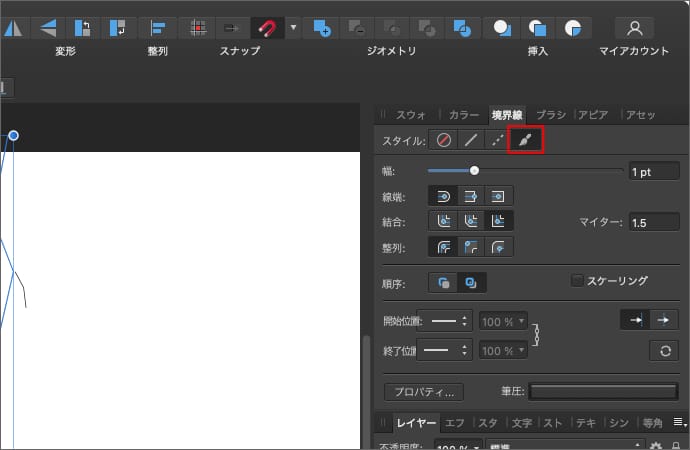Viewport: 690px width, 450px height.
Task: Click the プロパティ... button
Action: pyautogui.click(x=424, y=391)
